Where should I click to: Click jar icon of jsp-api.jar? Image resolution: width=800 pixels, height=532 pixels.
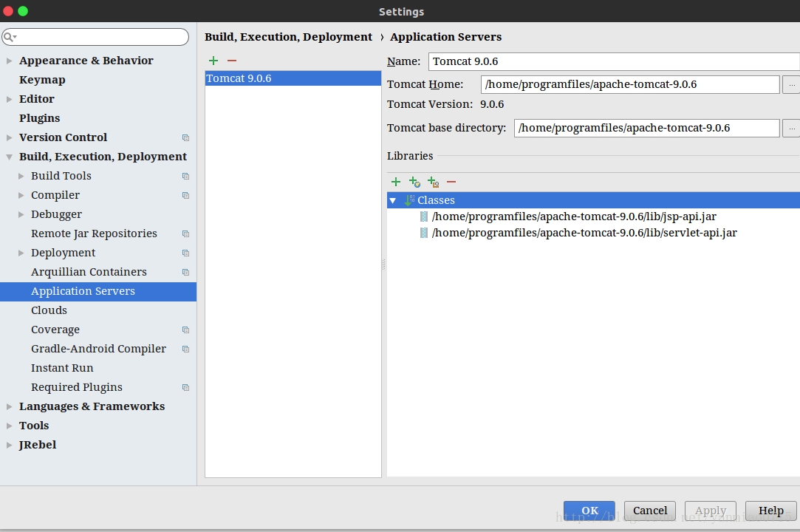pyautogui.click(x=423, y=216)
